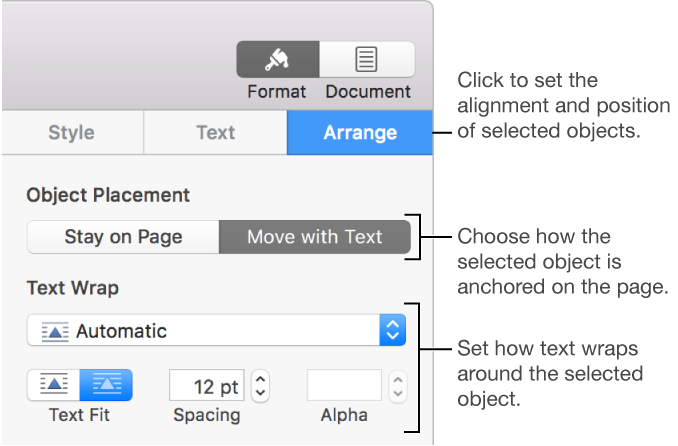The height and width of the screenshot is (446, 678).
Task: Click the Object Placement heading
Action: (108, 195)
